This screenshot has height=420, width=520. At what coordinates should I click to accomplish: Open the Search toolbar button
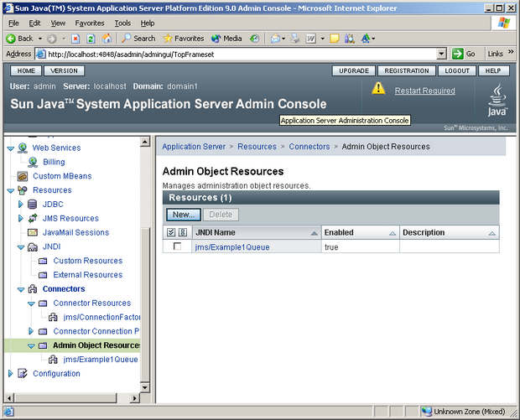click(x=138, y=39)
